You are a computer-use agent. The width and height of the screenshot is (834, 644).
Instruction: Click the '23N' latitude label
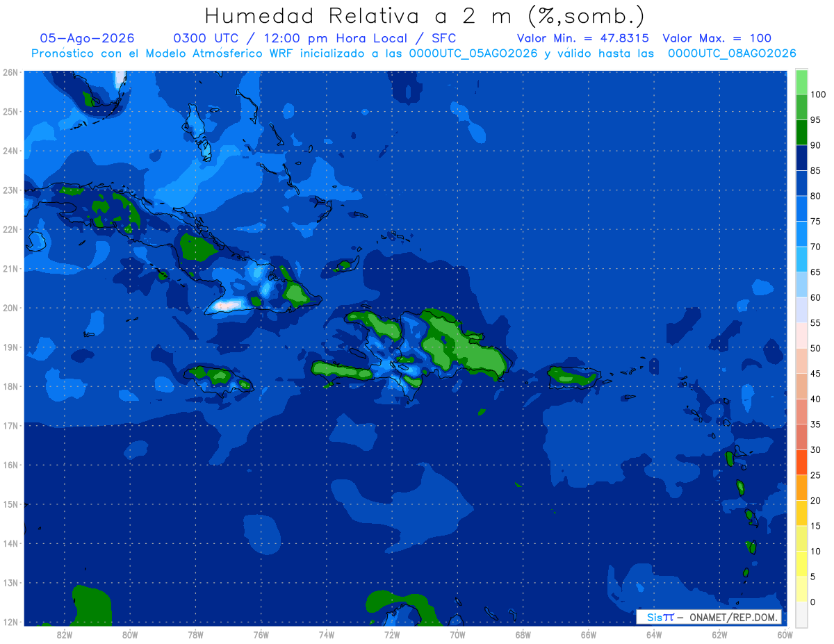pos(10,190)
